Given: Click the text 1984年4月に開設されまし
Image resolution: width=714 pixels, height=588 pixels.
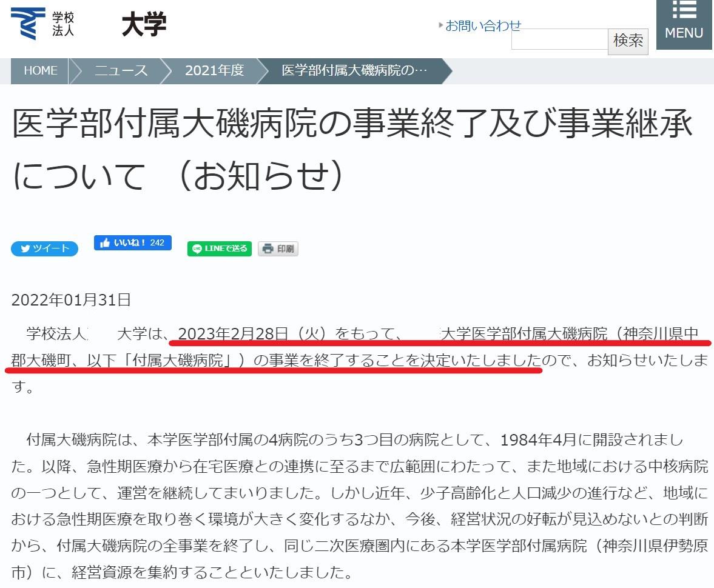Looking at the screenshot, I should click(592, 439).
